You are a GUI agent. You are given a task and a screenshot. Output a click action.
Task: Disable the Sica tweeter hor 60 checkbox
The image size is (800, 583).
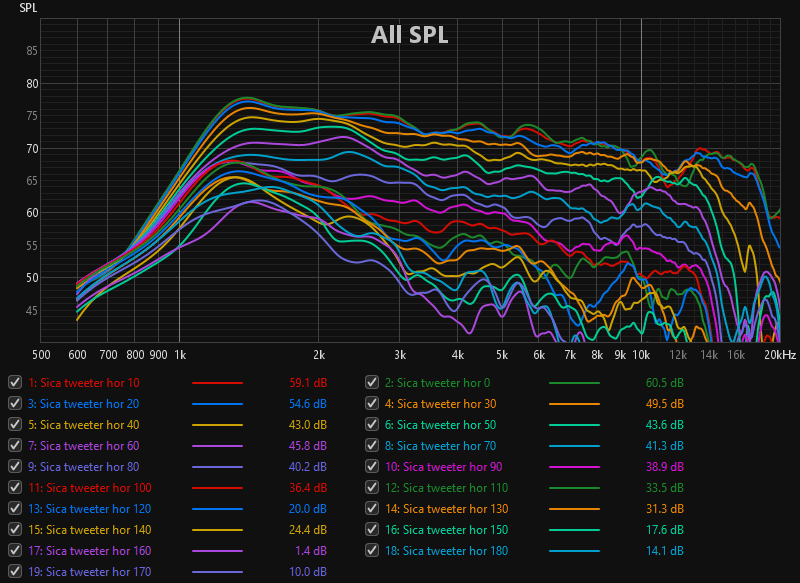pyautogui.click(x=15, y=445)
